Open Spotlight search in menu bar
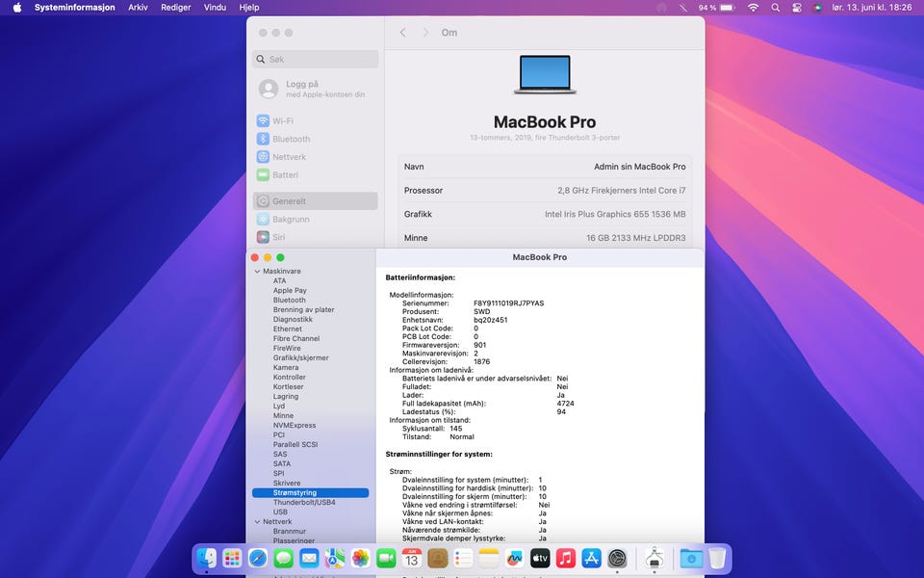 click(x=776, y=8)
